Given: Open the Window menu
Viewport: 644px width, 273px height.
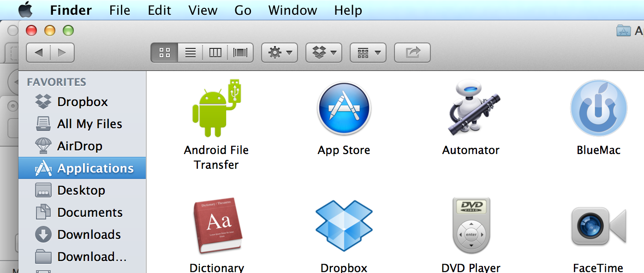Looking at the screenshot, I should click(x=292, y=10).
